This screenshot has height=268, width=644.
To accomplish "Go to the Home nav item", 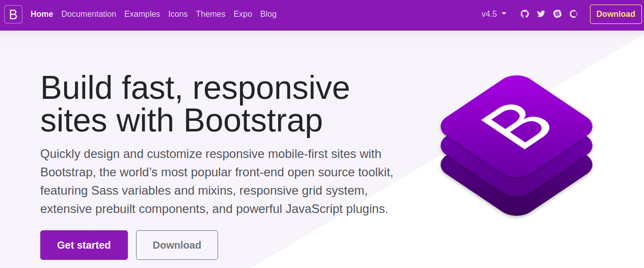I will click(42, 14).
